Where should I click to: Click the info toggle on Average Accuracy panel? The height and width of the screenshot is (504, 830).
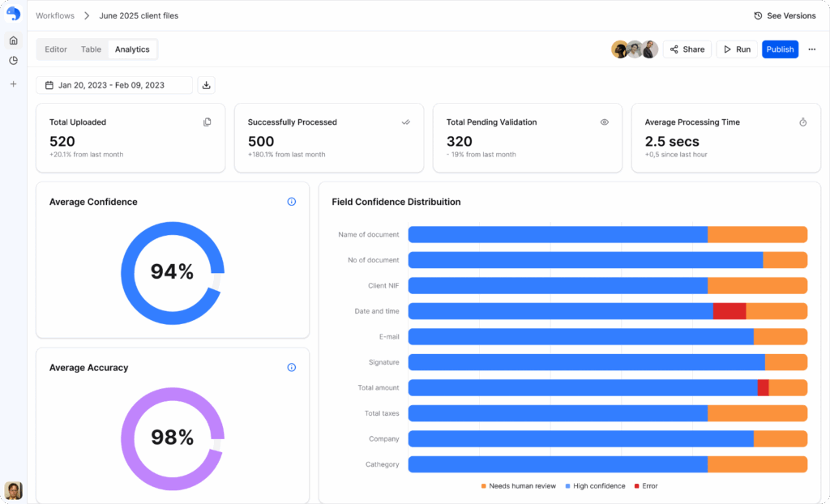(x=292, y=367)
